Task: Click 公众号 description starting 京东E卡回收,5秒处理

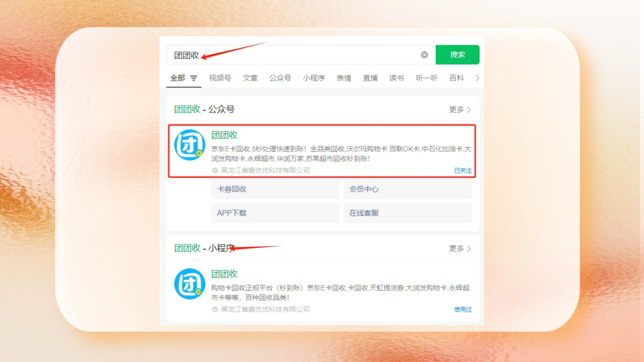Action: coord(341,154)
